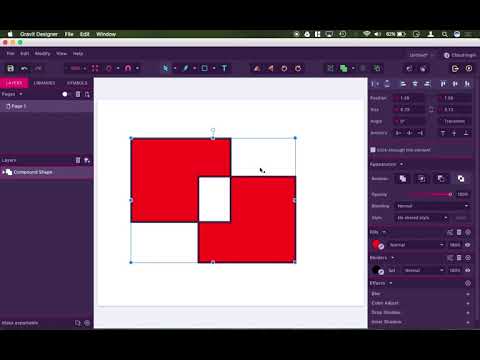Screen dimensions: 480x360
Task: Select the Text tool
Action: coord(224,68)
